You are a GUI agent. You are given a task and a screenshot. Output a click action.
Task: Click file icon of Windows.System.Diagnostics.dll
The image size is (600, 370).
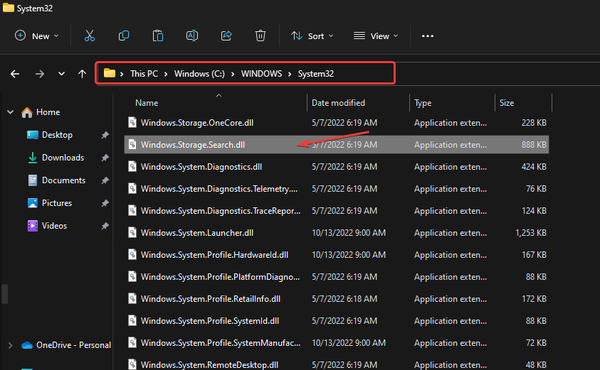[x=132, y=166]
